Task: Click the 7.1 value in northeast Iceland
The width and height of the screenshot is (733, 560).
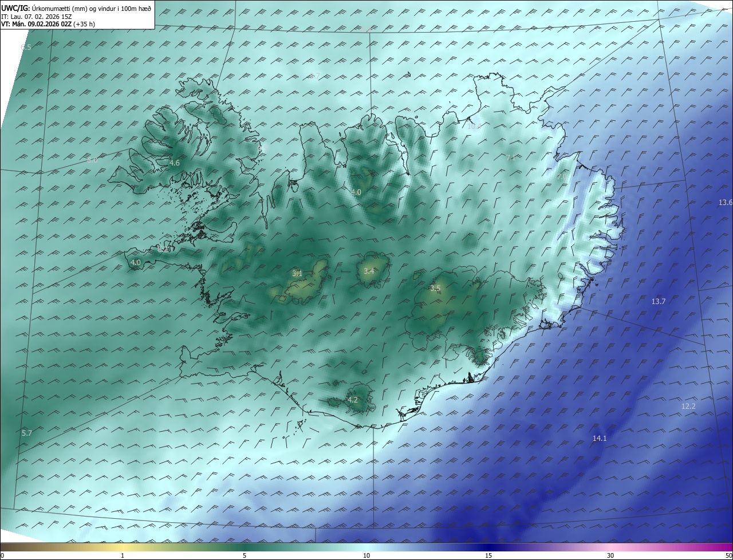Action: (511, 157)
